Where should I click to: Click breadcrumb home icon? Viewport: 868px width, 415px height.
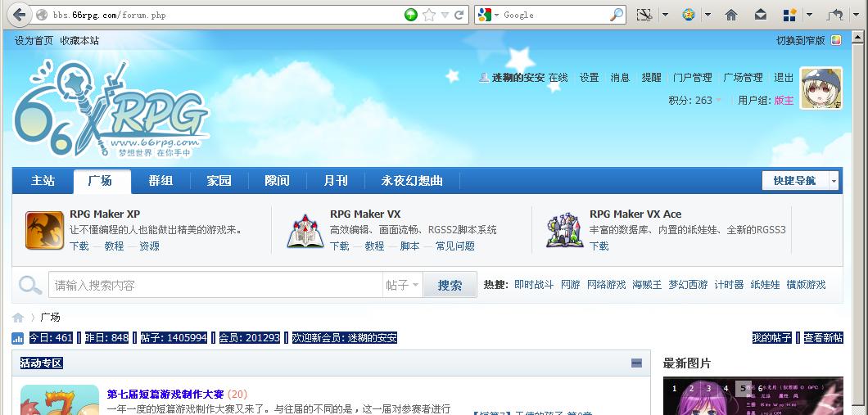[x=18, y=318]
